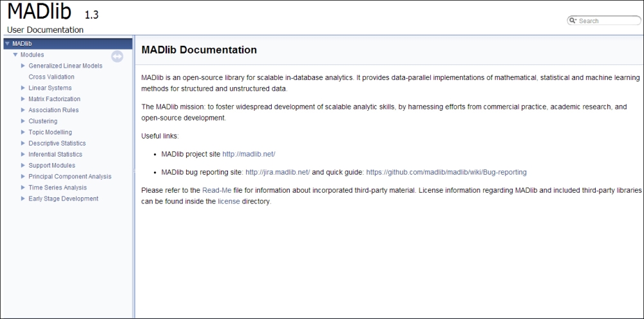This screenshot has width=644, height=319.
Task: Open the Cross Validation page
Action: 52,77
